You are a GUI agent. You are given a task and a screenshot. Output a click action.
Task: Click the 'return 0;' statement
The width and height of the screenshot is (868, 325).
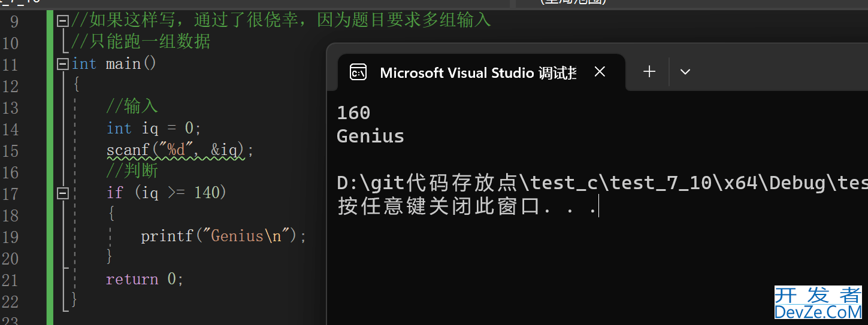(145, 279)
